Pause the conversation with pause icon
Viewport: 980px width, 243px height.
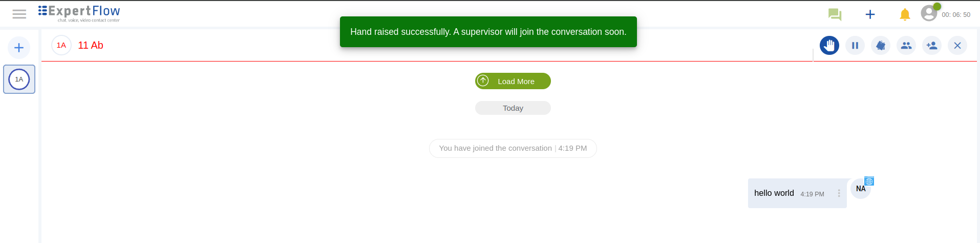point(855,46)
